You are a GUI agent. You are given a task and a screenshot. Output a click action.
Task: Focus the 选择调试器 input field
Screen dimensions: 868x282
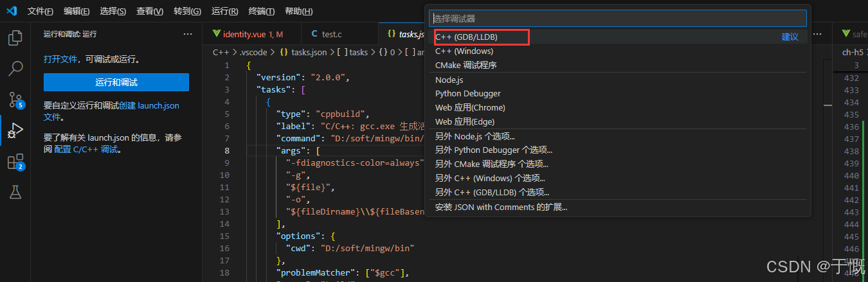[617, 19]
